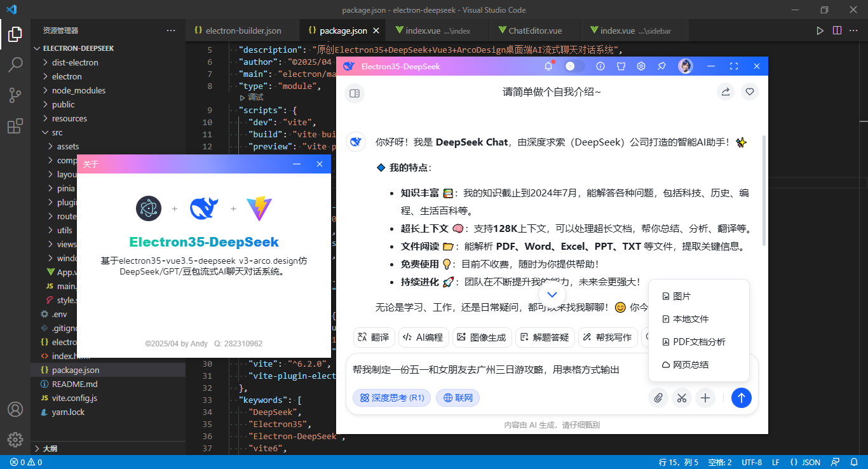Open the Explorer view in activity bar
The height and width of the screenshot is (469, 868).
click(x=15, y=34)
